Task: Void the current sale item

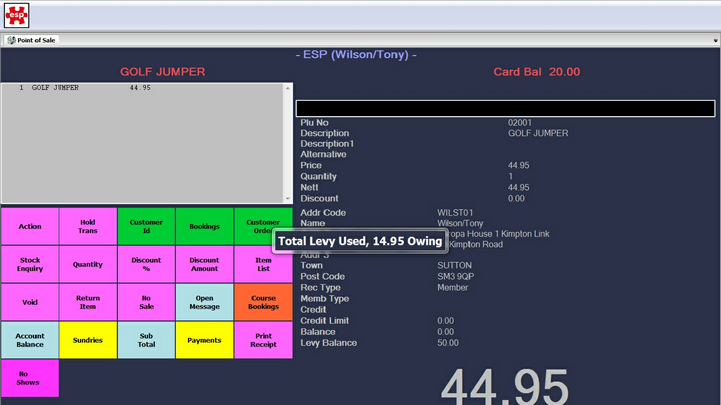Action: [30, 302]
